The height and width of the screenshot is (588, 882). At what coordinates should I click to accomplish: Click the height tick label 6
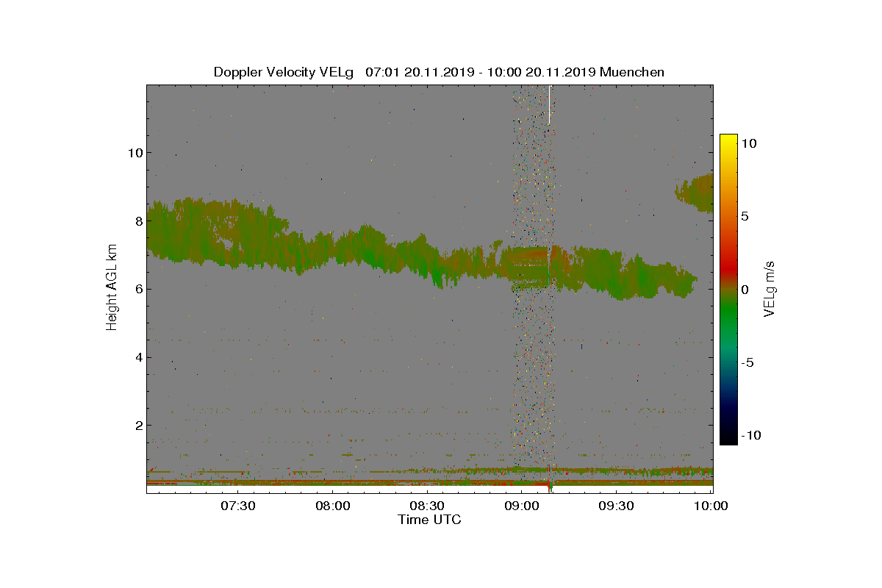point(138,289)
